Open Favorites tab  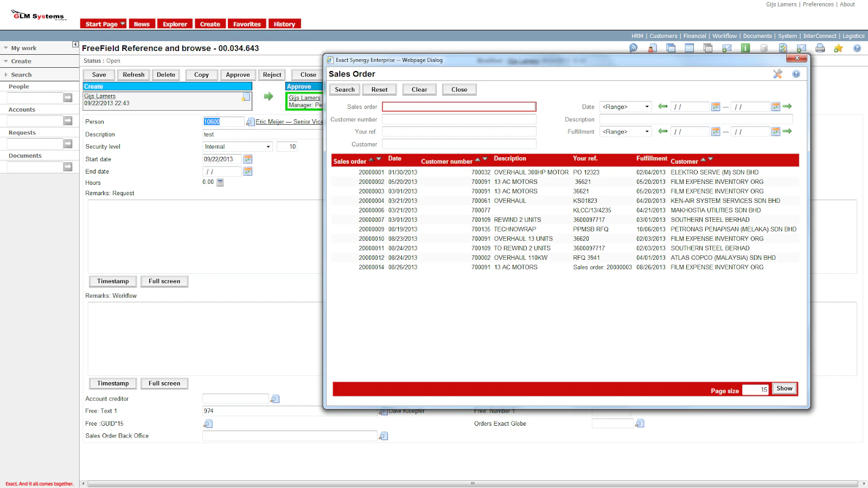tap(247, 24)
